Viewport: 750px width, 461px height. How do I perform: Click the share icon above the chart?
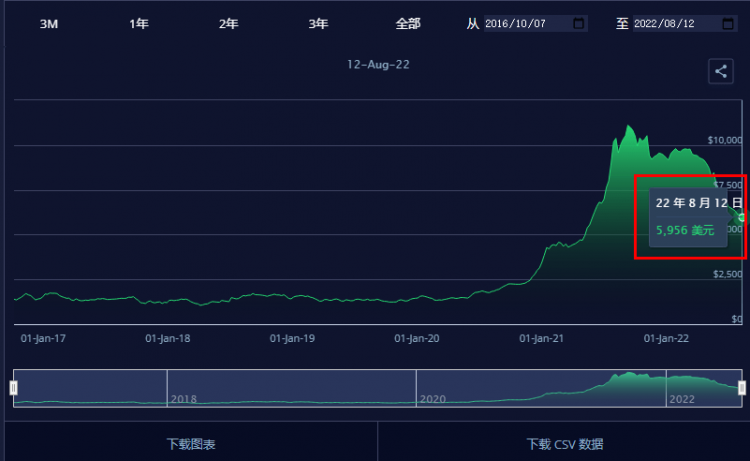[x=720, y=71]
